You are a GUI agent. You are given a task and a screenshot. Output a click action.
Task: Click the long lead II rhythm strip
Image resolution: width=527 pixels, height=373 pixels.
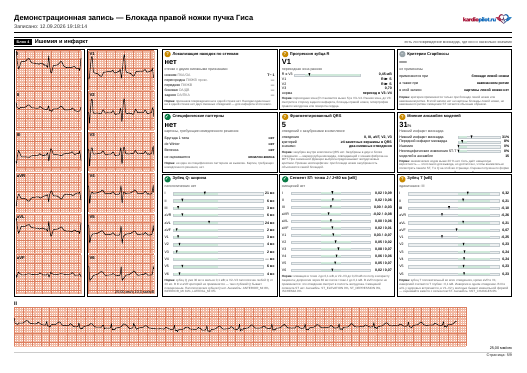pyautogui.click(x=240, y=327)
